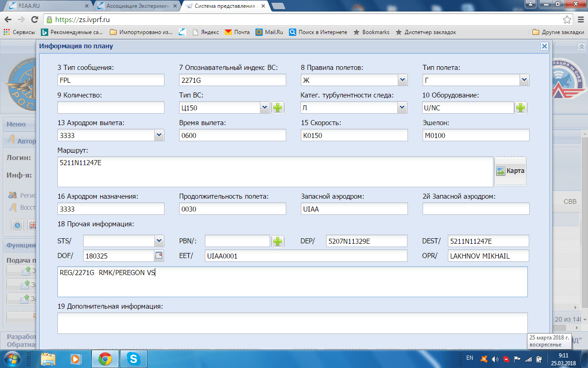Open the Аэродром вылета dropdown
Image resolution: width=588 pixels, height=368 pixels.
click(159, 135)
